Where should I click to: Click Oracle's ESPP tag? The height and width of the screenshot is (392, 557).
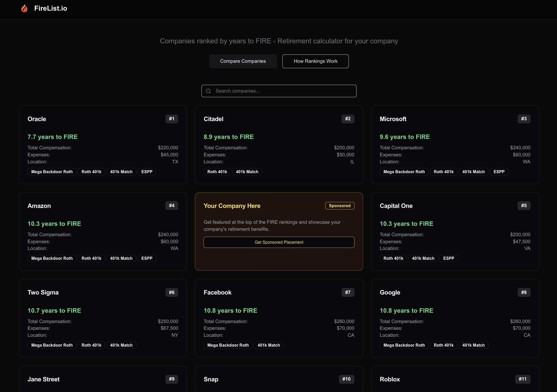[147, 172]
